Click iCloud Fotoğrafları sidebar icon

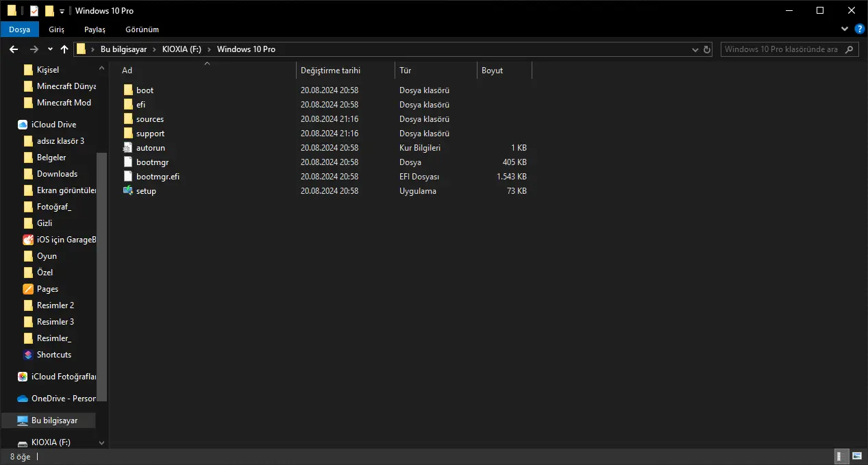(x=23, y=377)
